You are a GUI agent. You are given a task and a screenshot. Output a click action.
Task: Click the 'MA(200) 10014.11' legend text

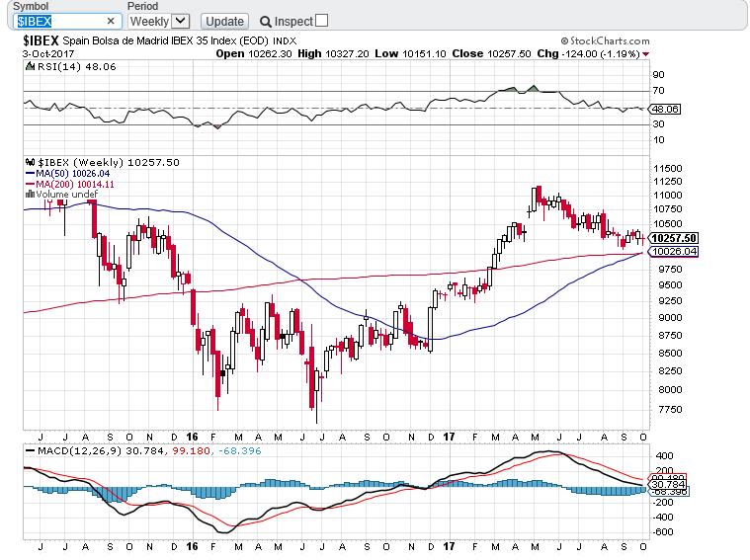75,184
